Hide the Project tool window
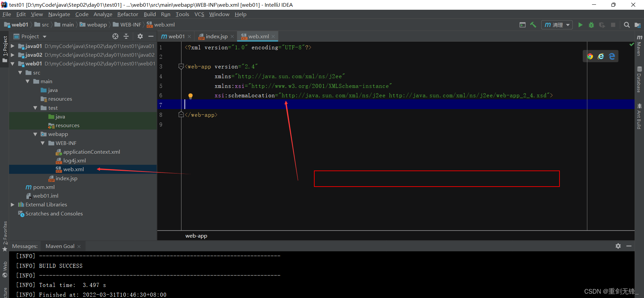 151,36
